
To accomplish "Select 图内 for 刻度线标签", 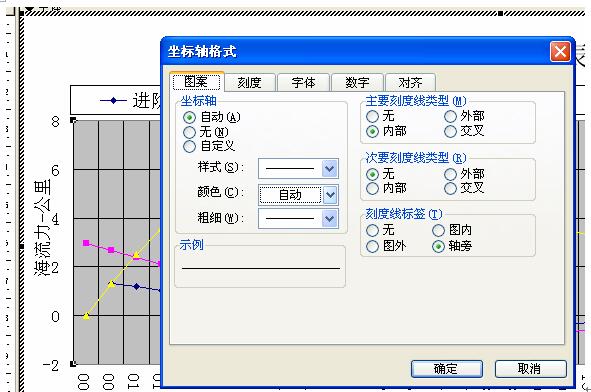I will [x=438, y=230].
